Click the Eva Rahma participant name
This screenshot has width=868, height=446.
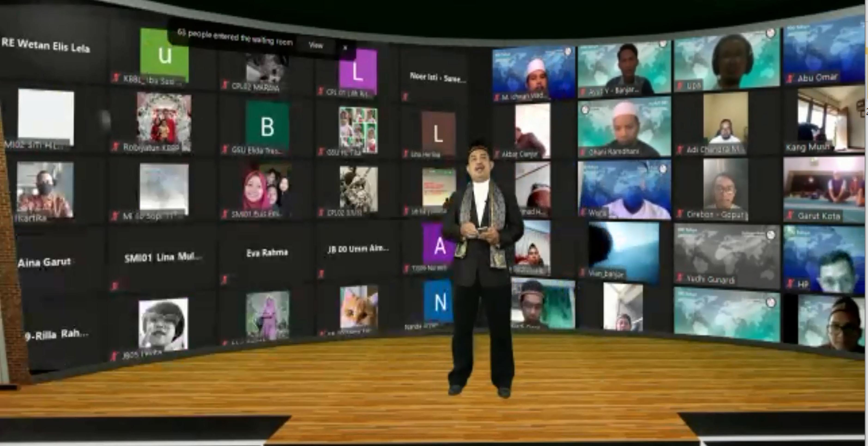(267, 253)
